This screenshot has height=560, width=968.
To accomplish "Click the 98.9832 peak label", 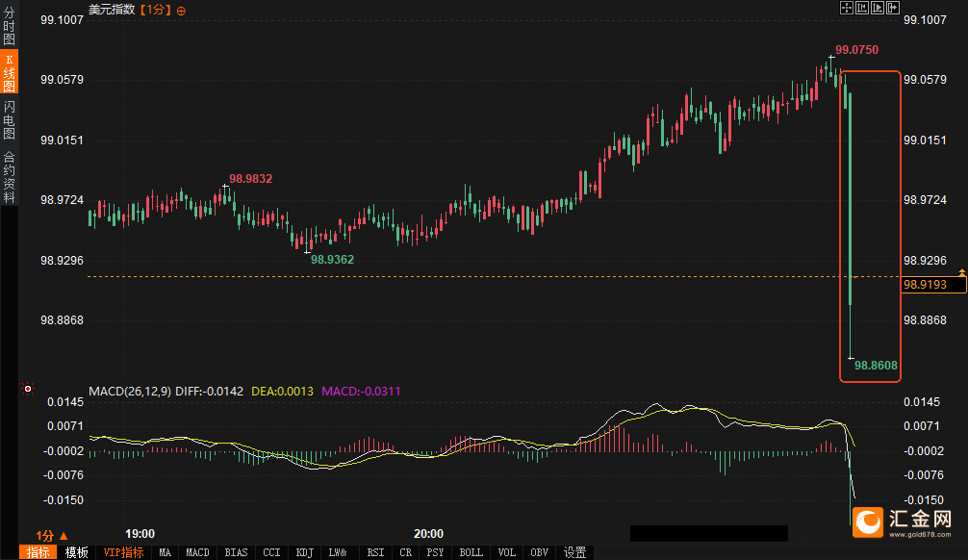I will coord(250,179).
